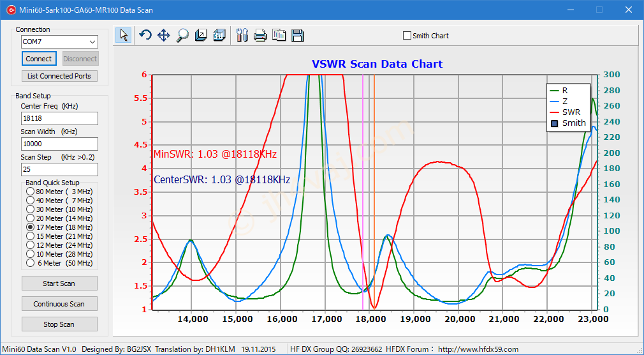Choose 30 Meter (10 MHz) band
Screen dimensions: 644x355
pyautogui.click(x=30, y=209)
